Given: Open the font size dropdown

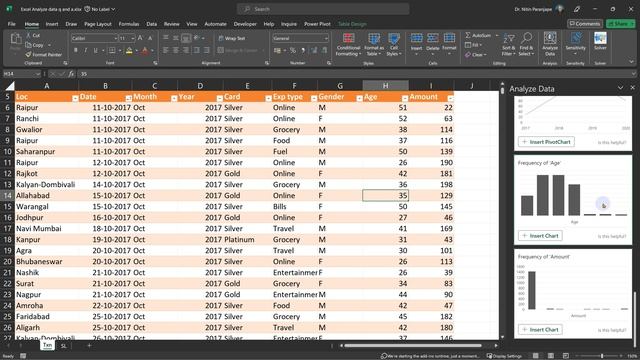Looking at the screenshot, I should 133,38.
